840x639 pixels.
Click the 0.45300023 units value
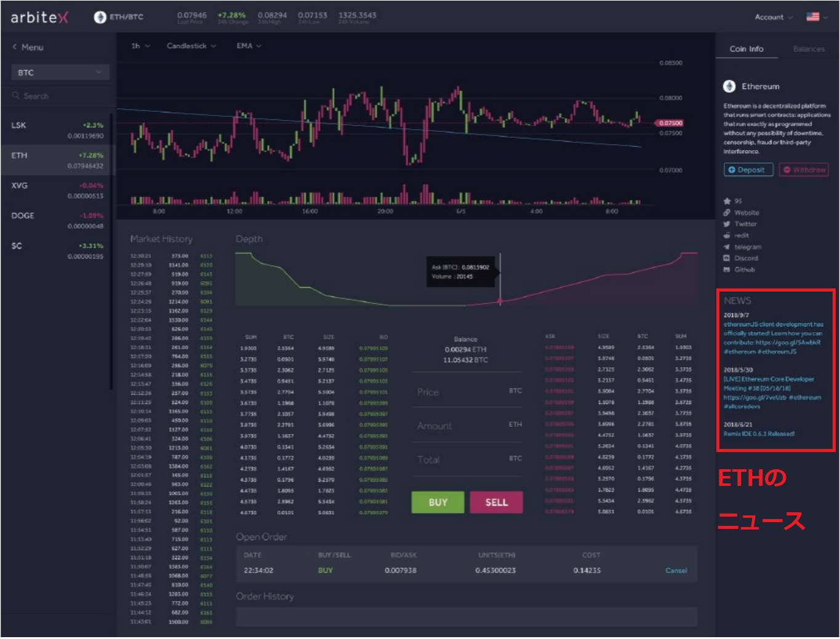495,570
